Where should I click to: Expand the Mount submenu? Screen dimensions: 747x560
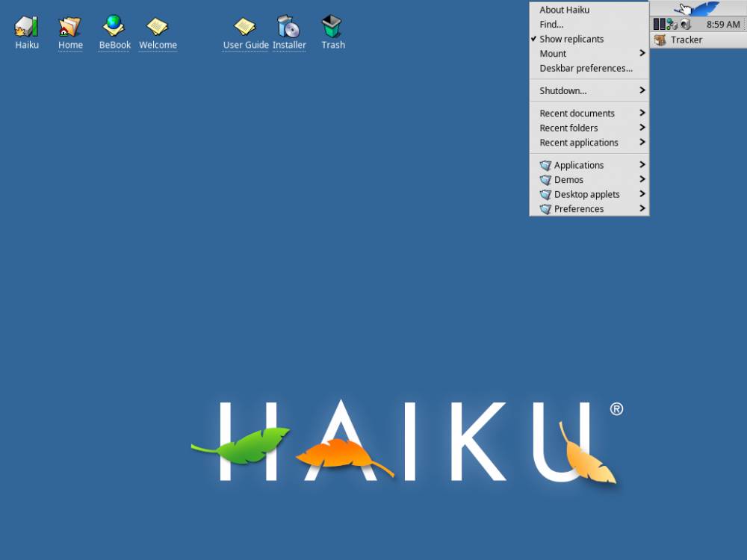pyautogui.click(x=589, y=54)
